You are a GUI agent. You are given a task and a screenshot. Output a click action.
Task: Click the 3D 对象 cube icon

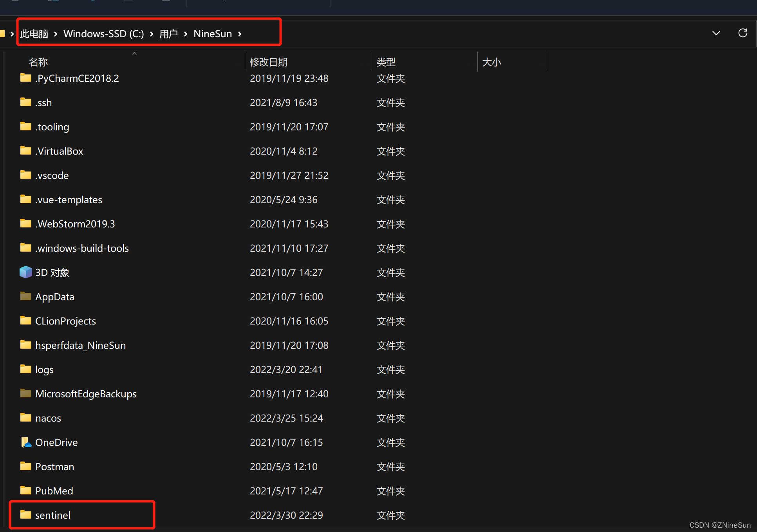pos(26,272)
